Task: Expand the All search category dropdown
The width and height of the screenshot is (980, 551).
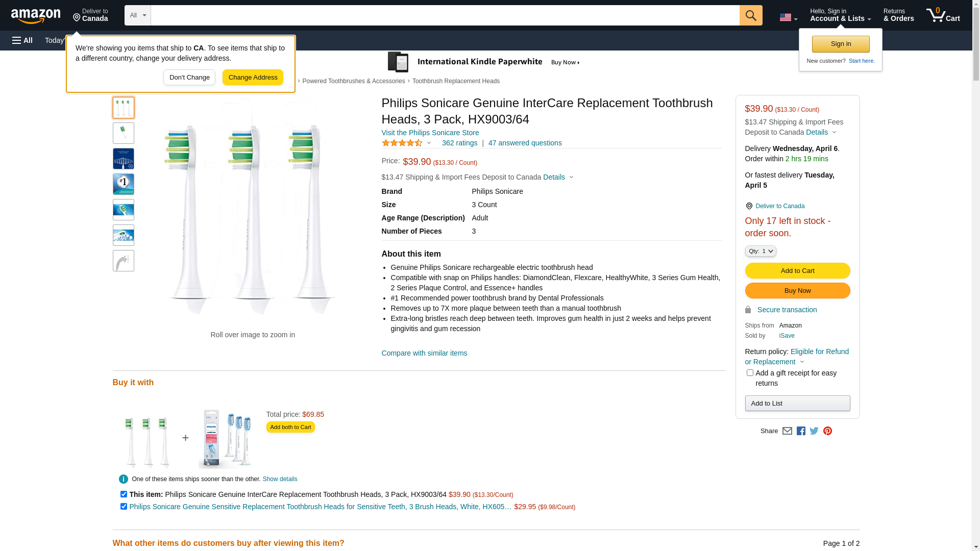Action: [138, 15]
